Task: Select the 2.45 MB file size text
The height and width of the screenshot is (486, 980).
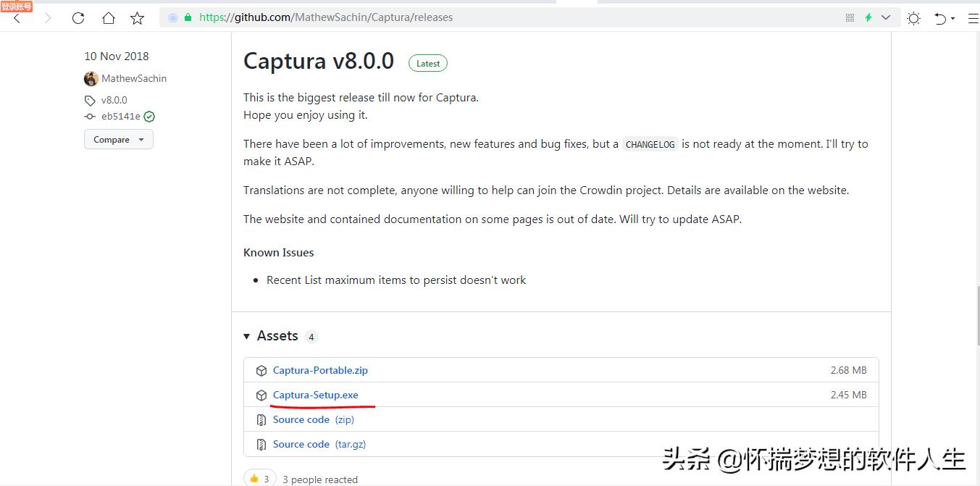Action: click(849, 395)
